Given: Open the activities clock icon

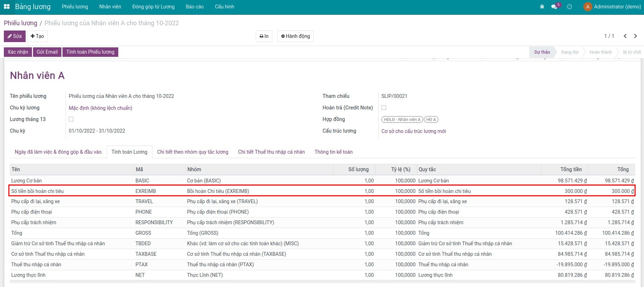Looking at the screenshot, I should point(569,7).
